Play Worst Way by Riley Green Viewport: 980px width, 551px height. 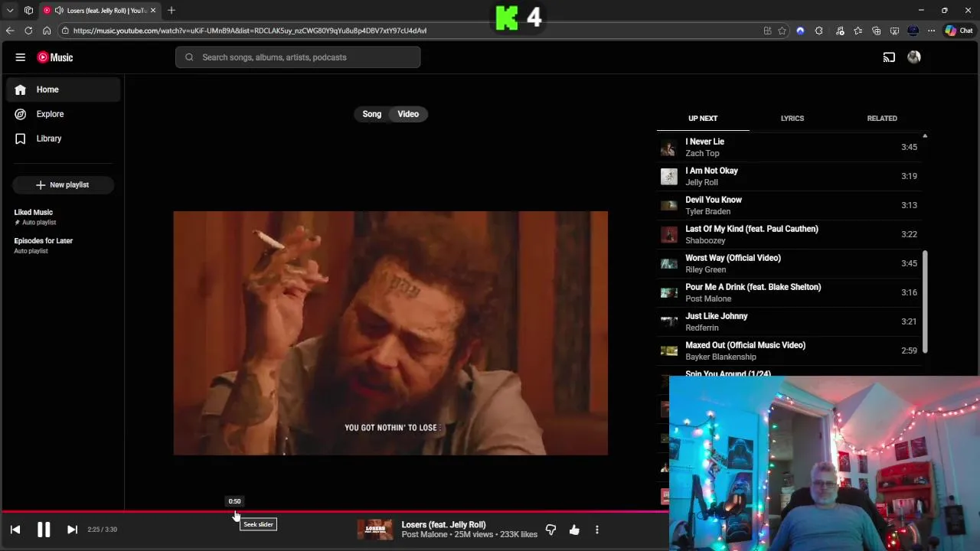click(789, 263)
